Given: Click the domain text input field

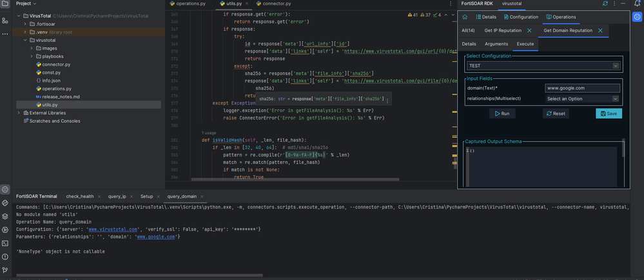Looking at the screenshot, I should click(581, 88).
